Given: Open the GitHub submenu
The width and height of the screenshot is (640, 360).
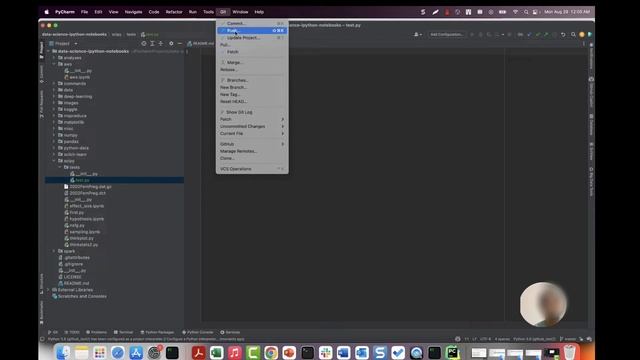Looking at the screenshot, I should pos(252,144).
